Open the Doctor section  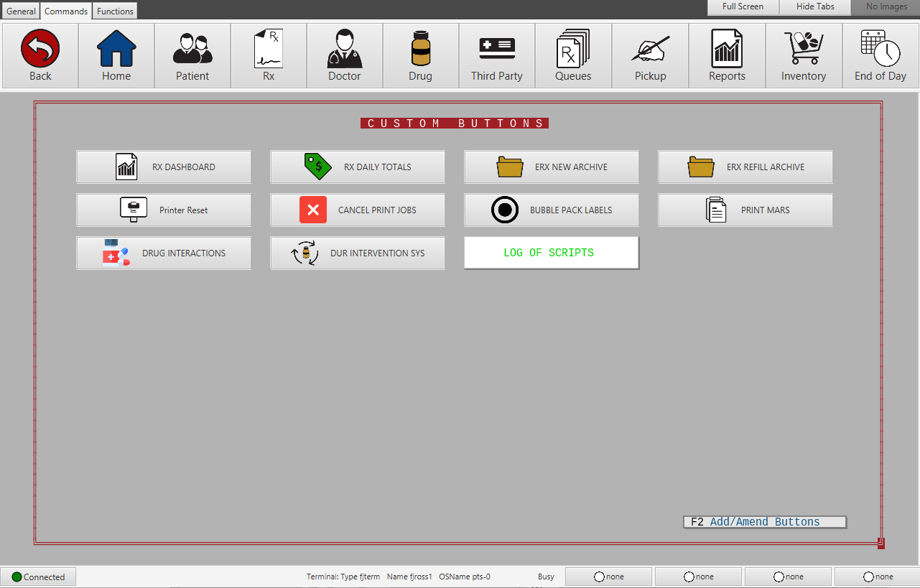pos(345,55)
